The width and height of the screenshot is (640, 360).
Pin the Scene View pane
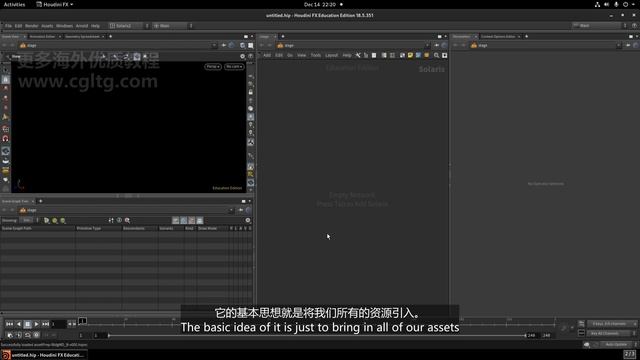point(224,45)
